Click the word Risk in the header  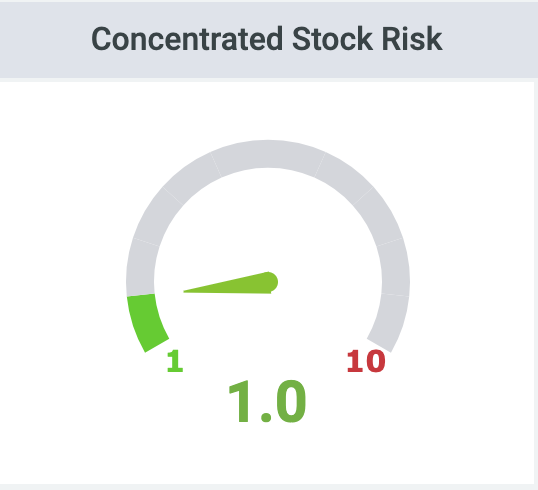412,39
